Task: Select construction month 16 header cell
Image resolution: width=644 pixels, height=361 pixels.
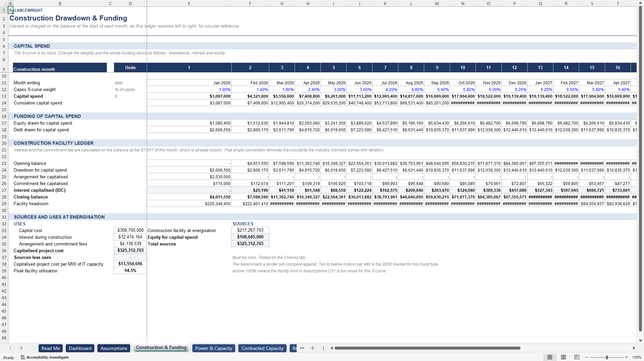Action: (617, 67)
